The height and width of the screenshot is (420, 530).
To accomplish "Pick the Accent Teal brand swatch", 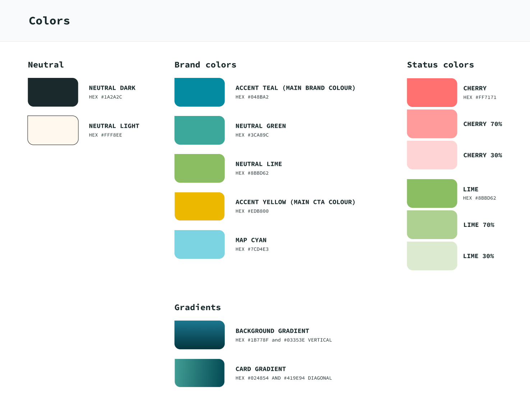I will (x=199, y=92).
